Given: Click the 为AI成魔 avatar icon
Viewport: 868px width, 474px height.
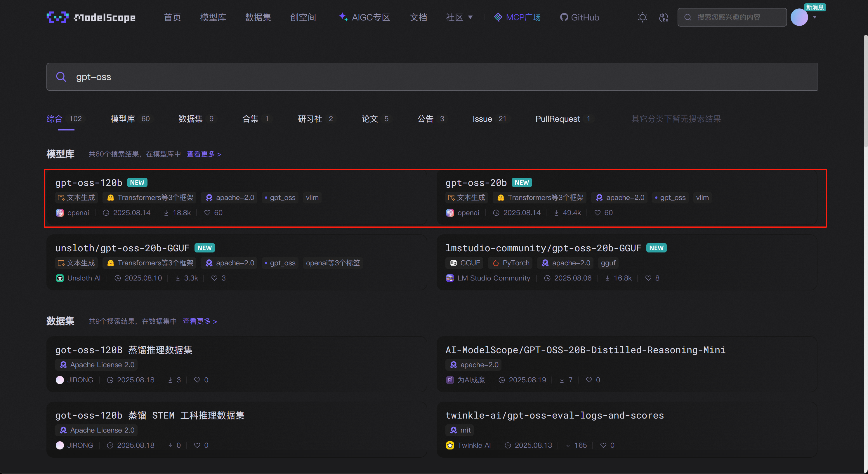Looking at the screenshot, I should [x=450, y=380].
